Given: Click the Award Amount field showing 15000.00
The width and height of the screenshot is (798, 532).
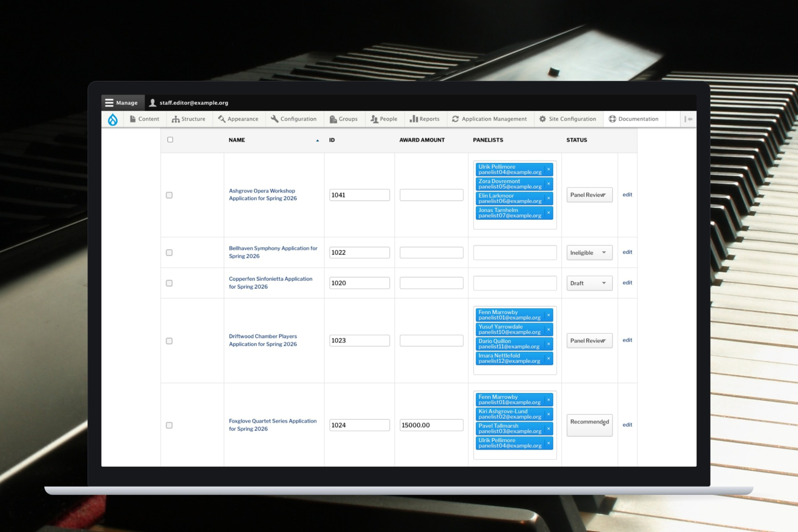Looking at the screenshot, I should (x=431, y=425).
